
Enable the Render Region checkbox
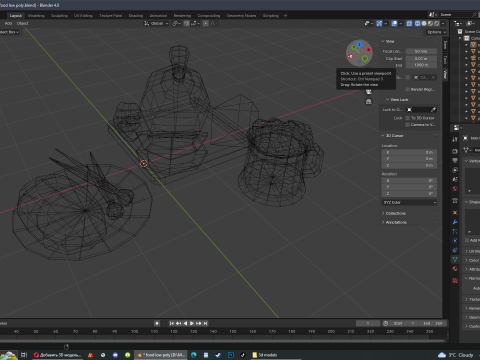click(x=407, y=89)
